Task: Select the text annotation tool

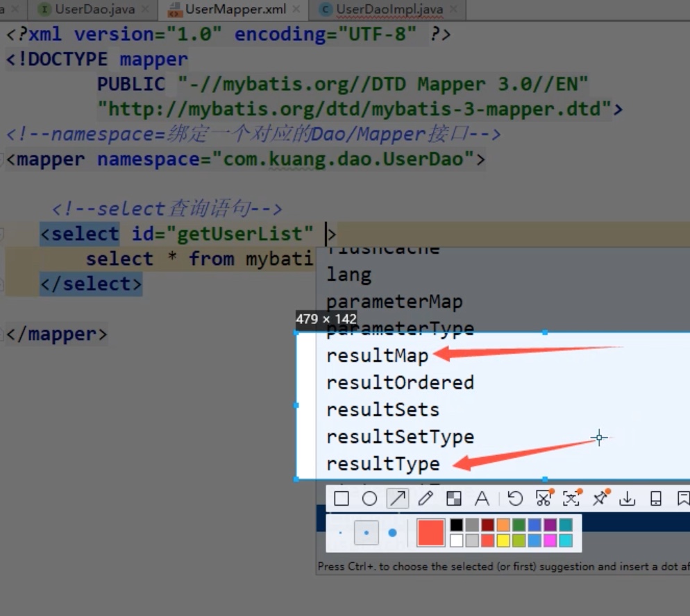Action: pyautogui.click(x=482, y=498)
